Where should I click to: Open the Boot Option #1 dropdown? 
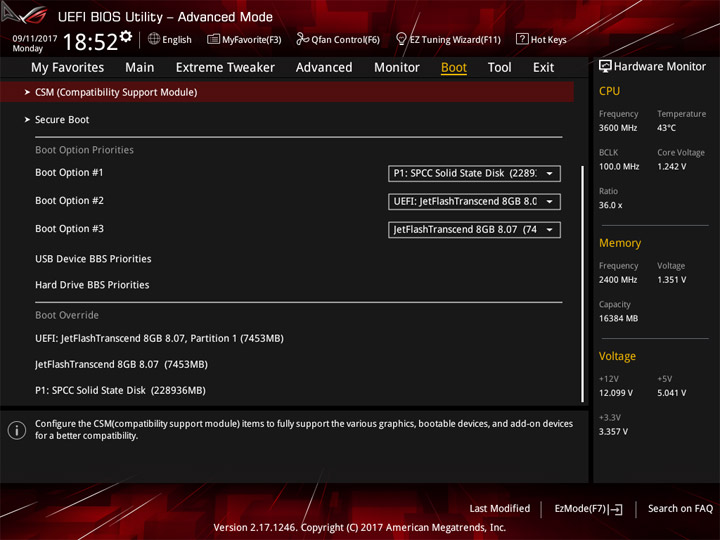tap(474, 174)
